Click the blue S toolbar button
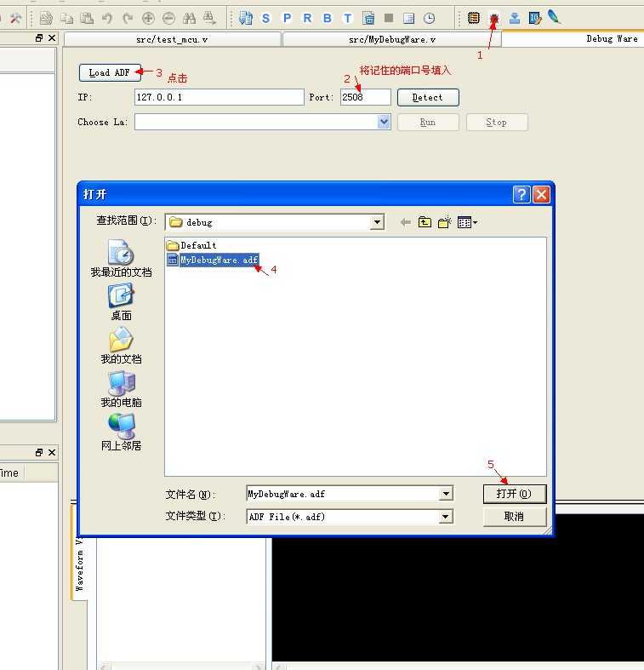The image size is (644, 670). click(x=266, y=19)
